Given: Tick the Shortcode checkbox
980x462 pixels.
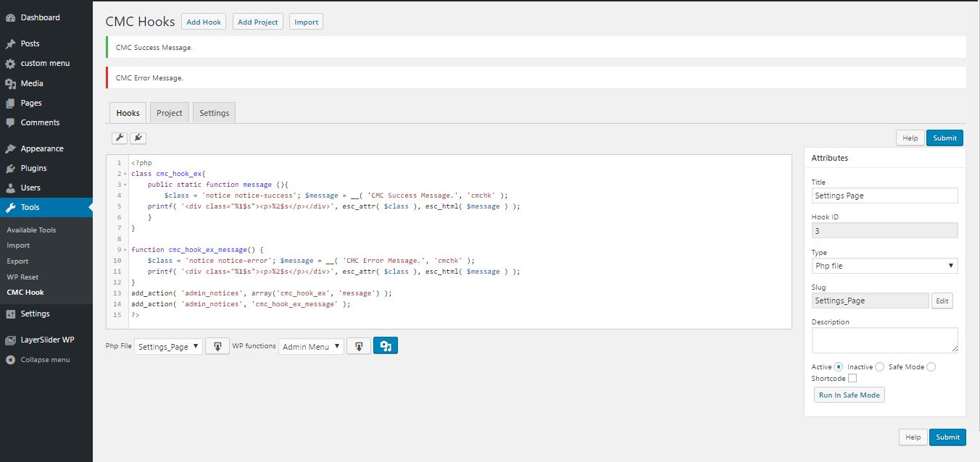Looking at the screenshot, I should click(x=852, y=378).
